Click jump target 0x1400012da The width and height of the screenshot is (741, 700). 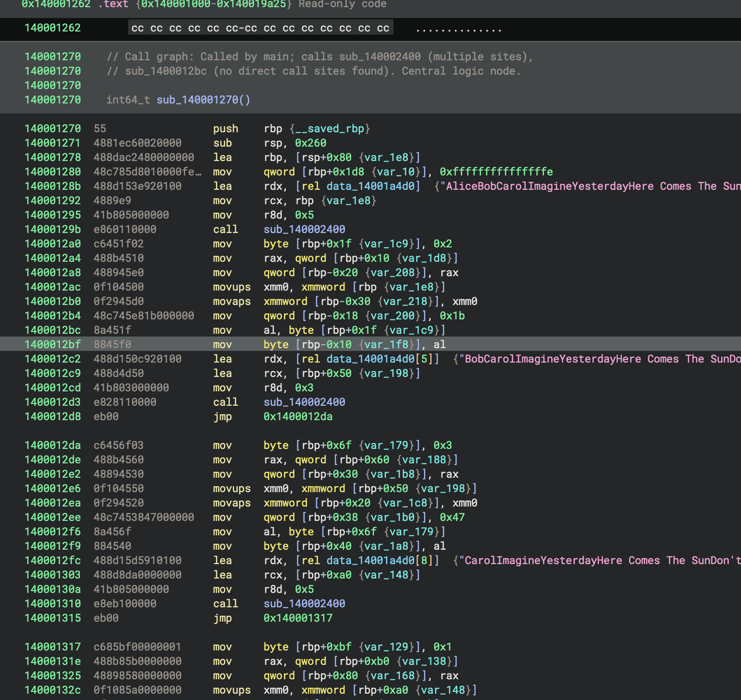[x=298, y=417]
